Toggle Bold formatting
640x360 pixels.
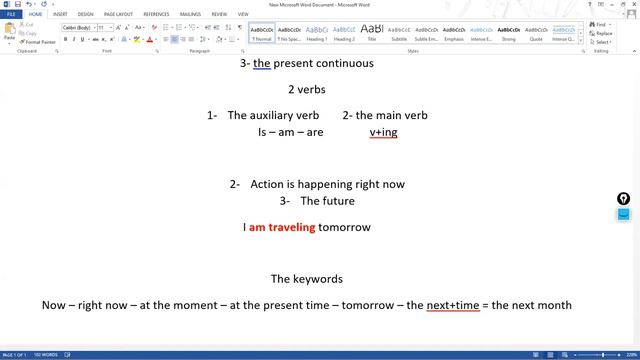(x=65, y=39)
